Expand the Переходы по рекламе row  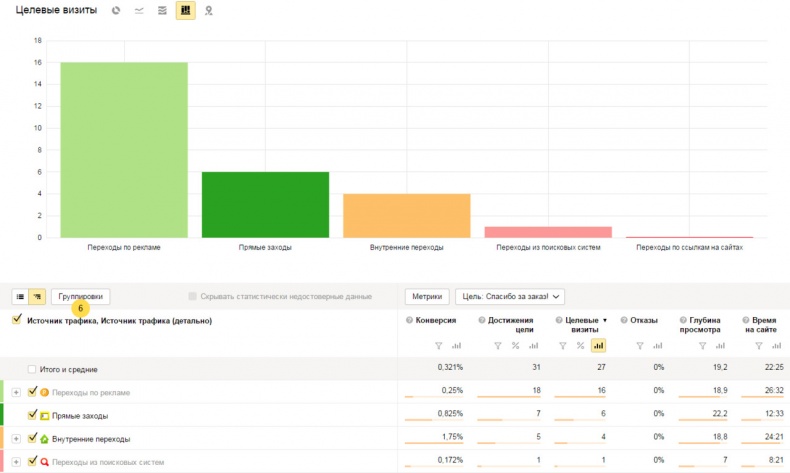point(16,392)
